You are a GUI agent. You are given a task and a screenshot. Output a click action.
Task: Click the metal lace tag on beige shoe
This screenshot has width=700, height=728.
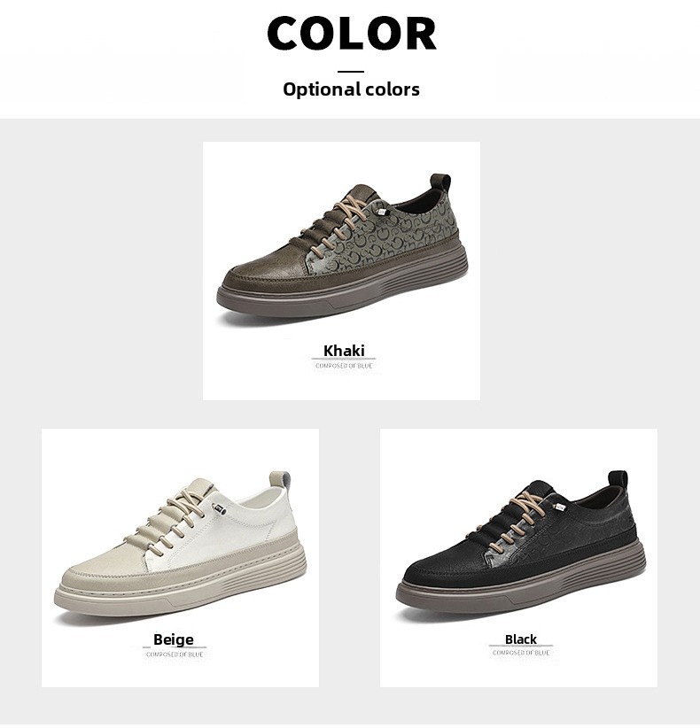click(x=219, y=508)
